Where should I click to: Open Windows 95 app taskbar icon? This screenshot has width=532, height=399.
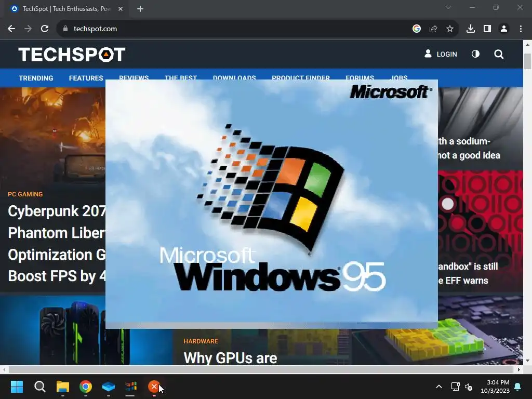click(131, 387)
